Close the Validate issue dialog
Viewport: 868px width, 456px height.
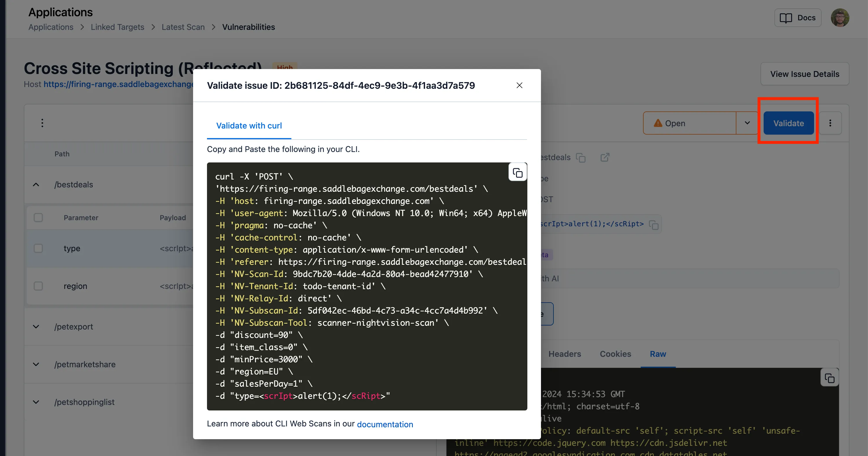coord(519,85)
